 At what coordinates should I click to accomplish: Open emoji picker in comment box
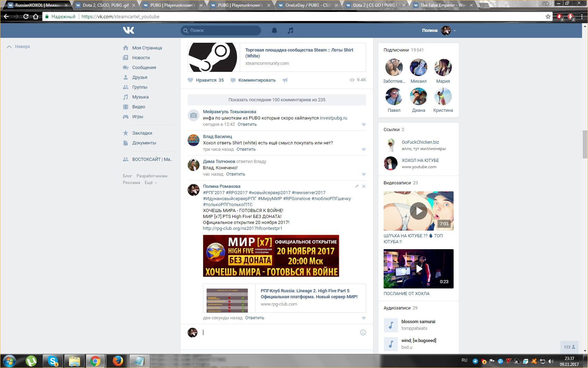[x=363, y=332]
